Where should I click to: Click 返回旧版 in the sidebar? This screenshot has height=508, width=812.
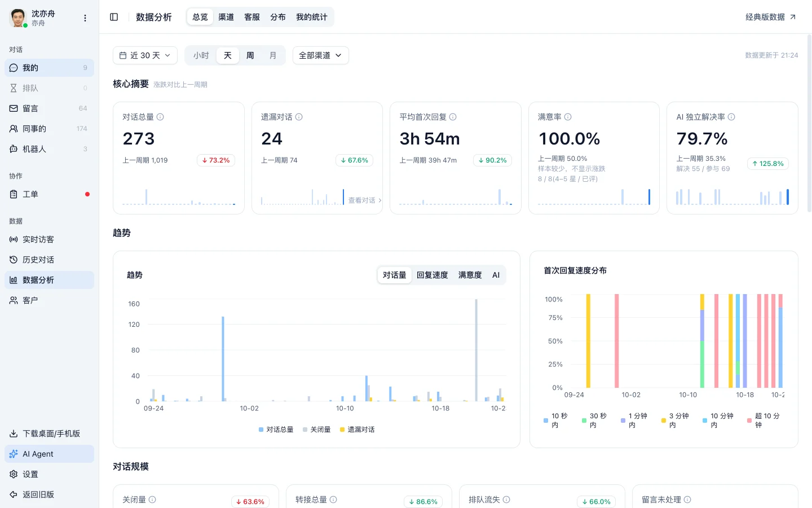click(49, 494)
